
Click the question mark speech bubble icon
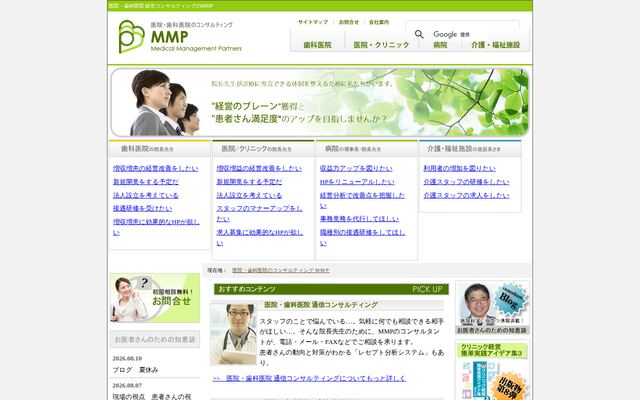point(143,282)
